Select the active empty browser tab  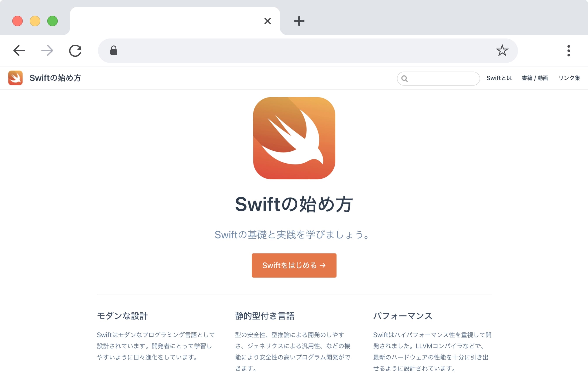pyautogui.click(x=175, y=21)
